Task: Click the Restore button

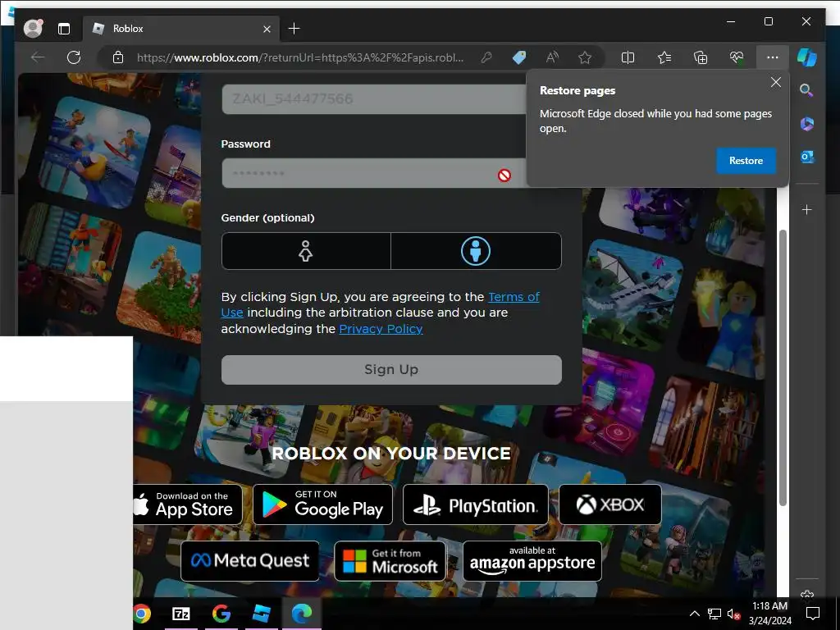Action: click(746, 161)
